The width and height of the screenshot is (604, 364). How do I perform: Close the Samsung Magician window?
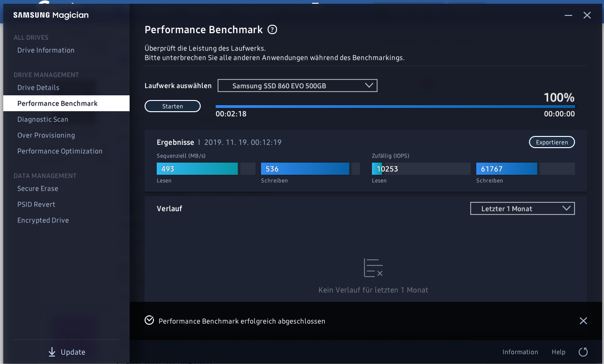[x=587, y=15]
